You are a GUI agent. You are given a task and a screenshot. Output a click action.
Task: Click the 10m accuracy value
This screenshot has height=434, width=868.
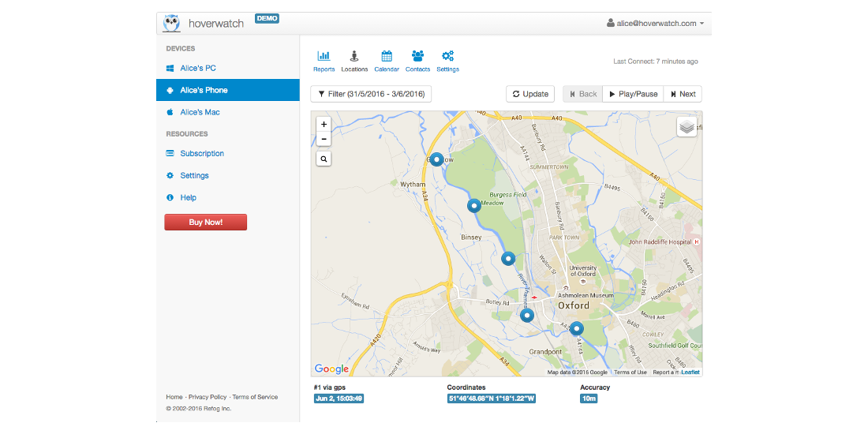click(589, 398)
